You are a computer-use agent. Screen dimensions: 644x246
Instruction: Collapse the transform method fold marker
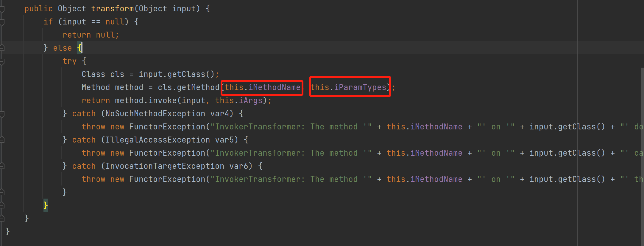[x=2, y=9]
